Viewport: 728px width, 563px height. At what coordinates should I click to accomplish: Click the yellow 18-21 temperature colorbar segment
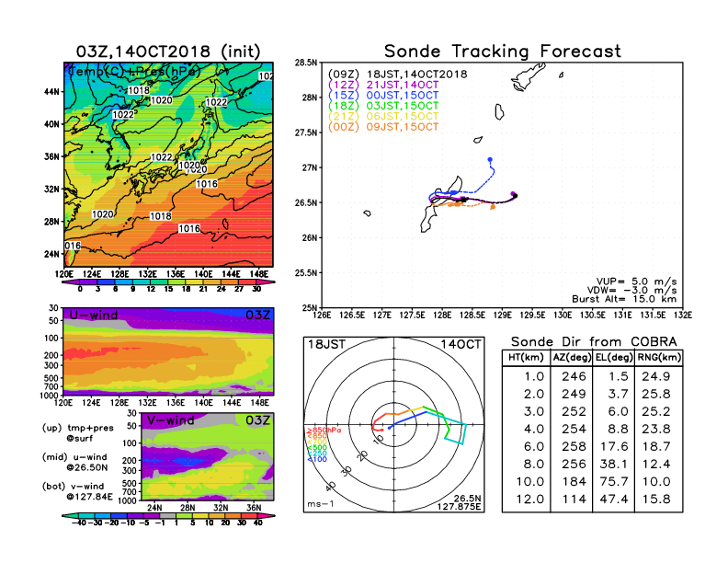(x=195, y=282)
